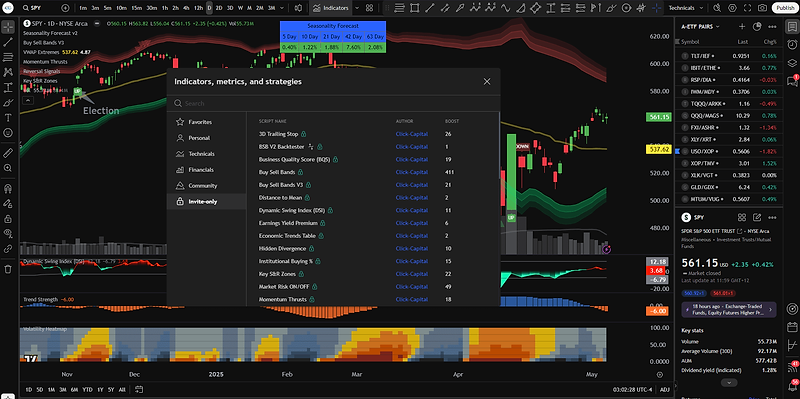Screen dimensions: 800x399
Task: Select the 15m timeframe
Action: [x=136, y=8]
